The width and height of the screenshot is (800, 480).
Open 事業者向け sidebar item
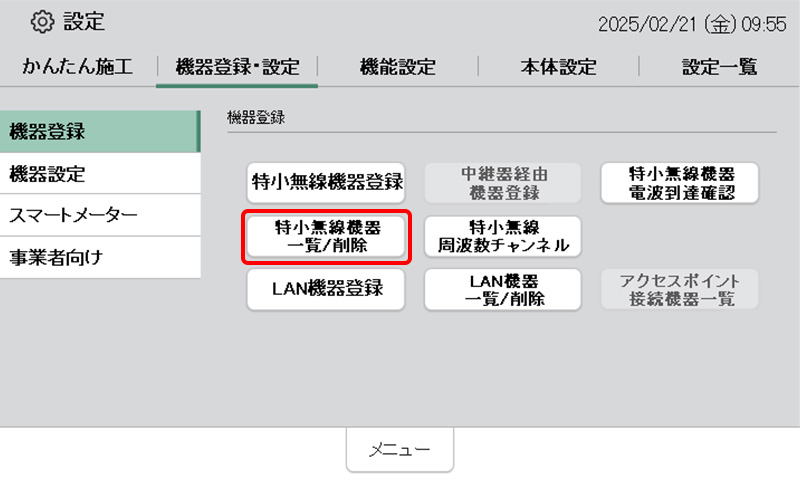(x=100, y=258)
